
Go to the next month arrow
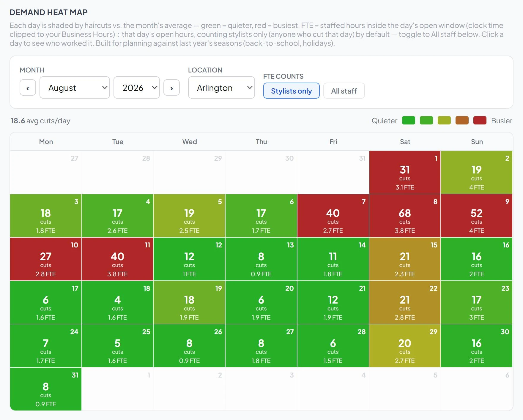click(x=171, y=88)
